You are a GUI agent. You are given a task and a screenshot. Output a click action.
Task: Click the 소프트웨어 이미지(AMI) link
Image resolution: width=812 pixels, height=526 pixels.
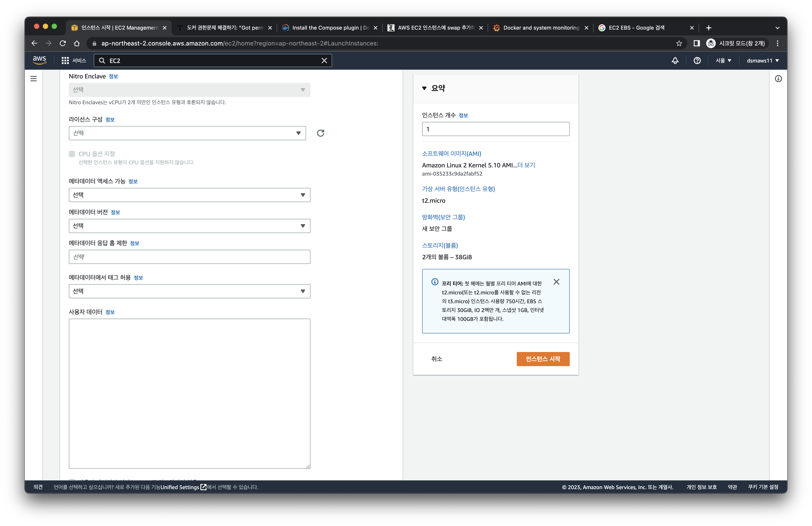451,154
